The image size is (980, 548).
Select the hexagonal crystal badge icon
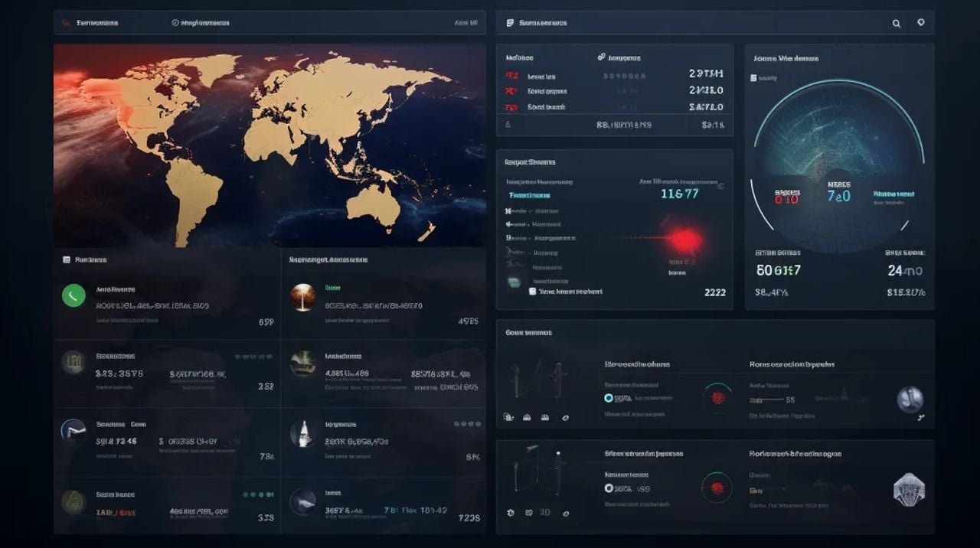[x=910, y=489]
